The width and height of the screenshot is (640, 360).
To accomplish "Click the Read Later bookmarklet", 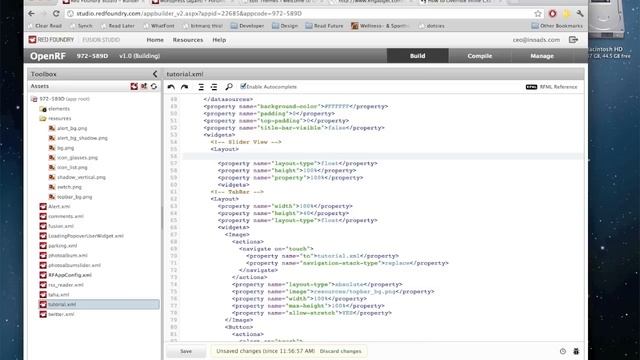I will pyautogui.click(x=118, y=26).
